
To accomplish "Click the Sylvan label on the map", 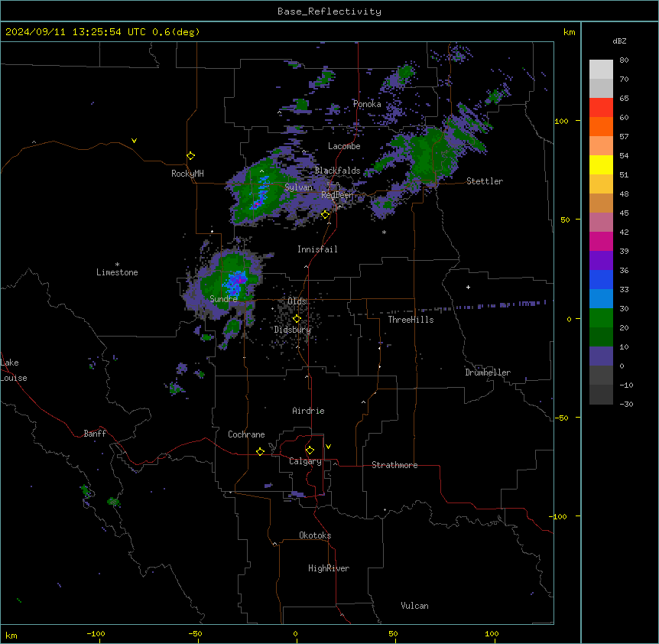I will point(298,187).
